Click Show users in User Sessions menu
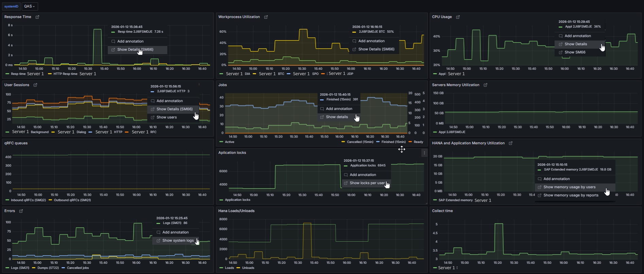The height and width of the screenshot is (274, 644). pos(166,117)
